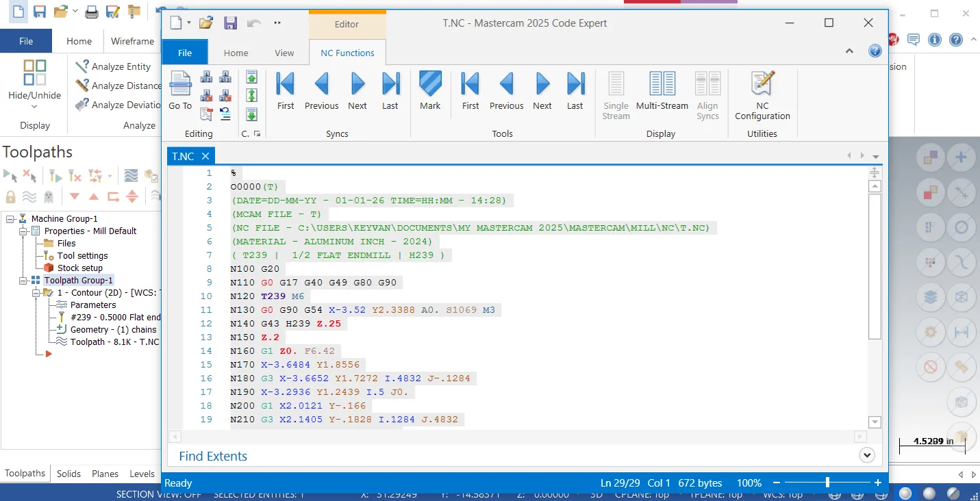Click the print icon in Mastercam quick access
Screen dimensions: 980x501
[92, 12]
